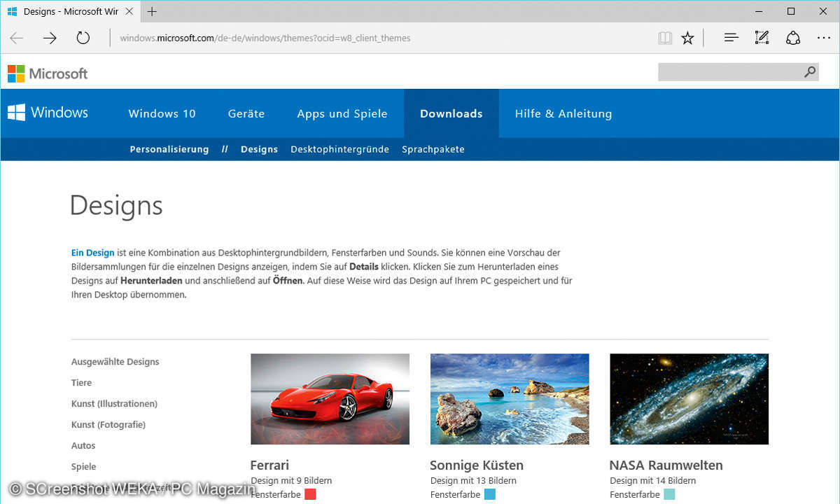Image resolution: width=840 pixels, height=504 pixels.
Task: Click the 'Design mit 9 Bildern' text
Action: click(291, 481)
